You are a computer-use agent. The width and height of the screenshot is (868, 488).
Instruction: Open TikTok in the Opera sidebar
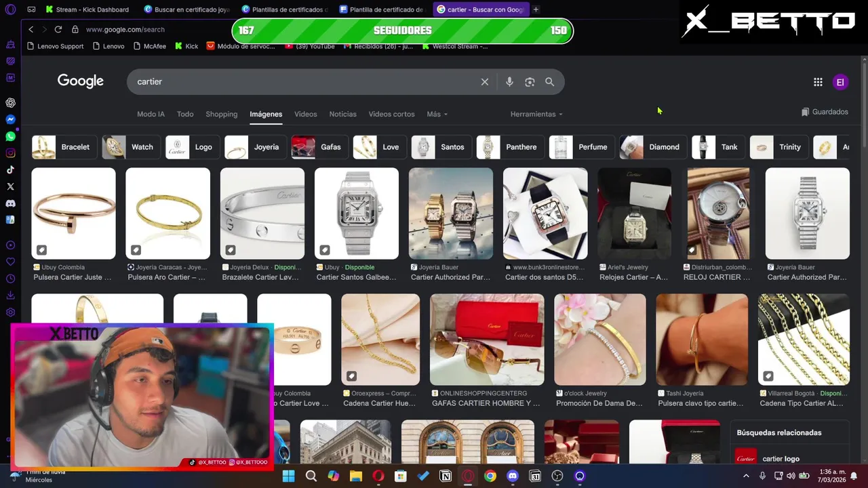pos(10,170)
